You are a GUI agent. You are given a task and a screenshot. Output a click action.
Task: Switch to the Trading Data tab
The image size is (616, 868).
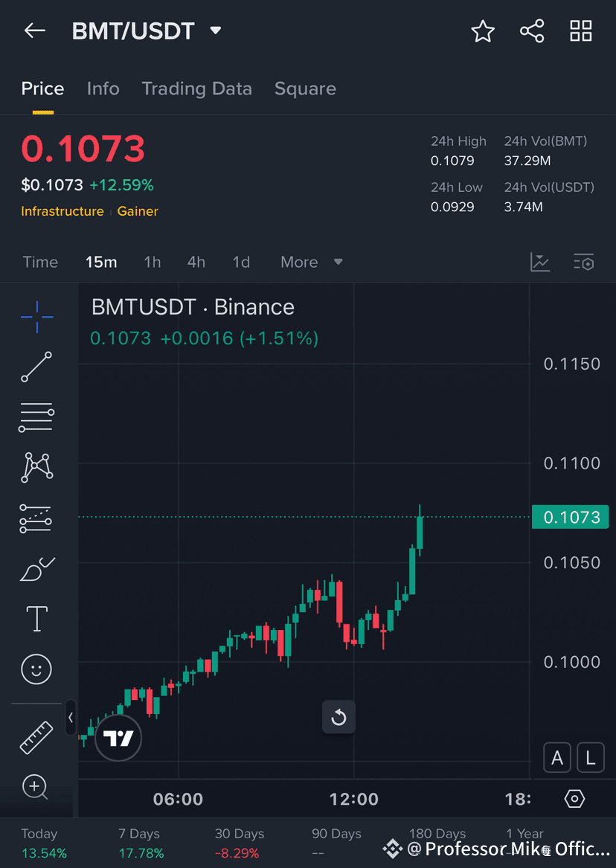point(196,89)
